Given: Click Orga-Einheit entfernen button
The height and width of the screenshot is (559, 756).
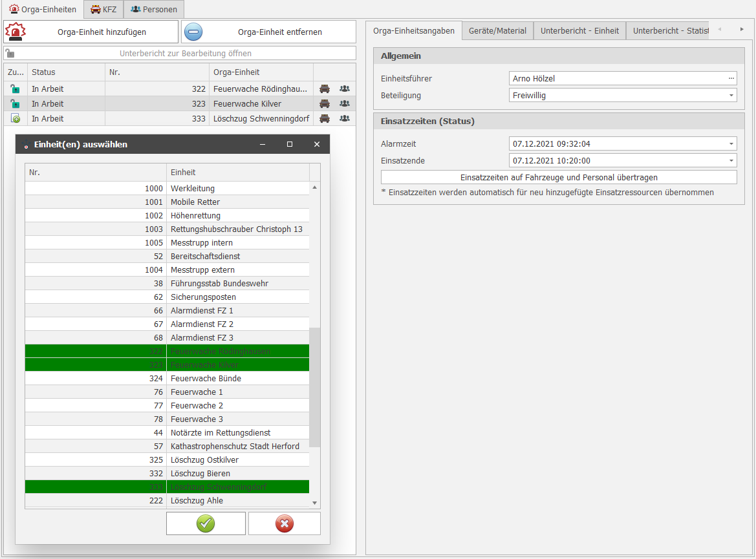Looking at the screenshot, I should pyautogui.click(x=268, y=32).
